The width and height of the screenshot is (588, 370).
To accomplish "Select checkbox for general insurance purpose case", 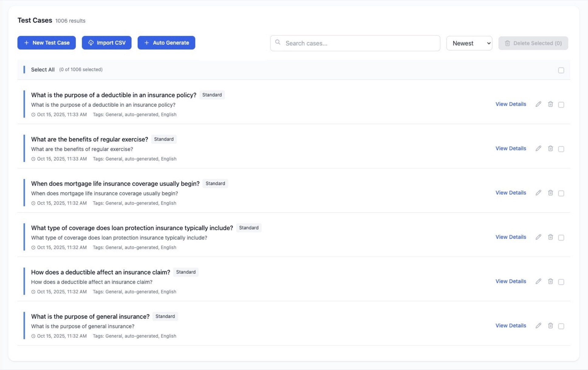I will [561, 326].
